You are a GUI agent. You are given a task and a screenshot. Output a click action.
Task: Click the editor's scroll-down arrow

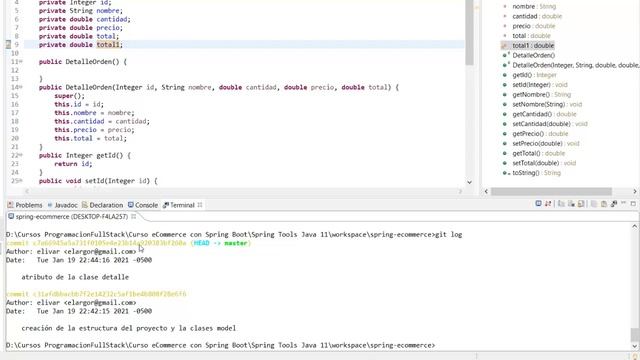tap(469, 182)
